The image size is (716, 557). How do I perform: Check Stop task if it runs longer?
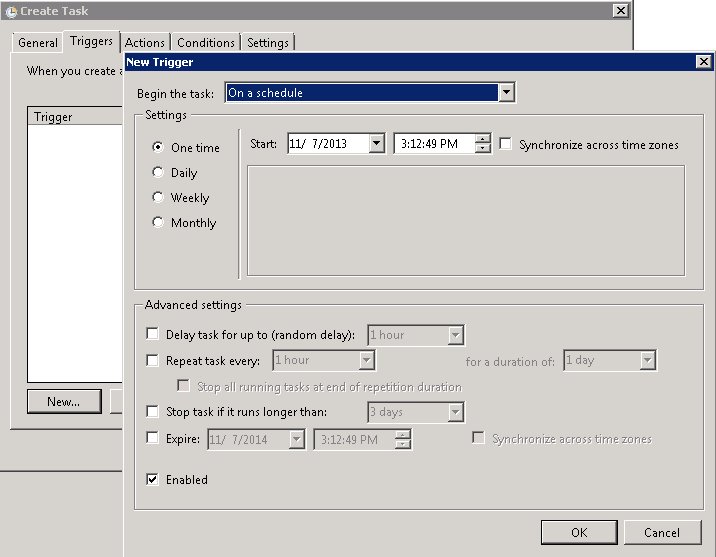[x=153, y=411]
